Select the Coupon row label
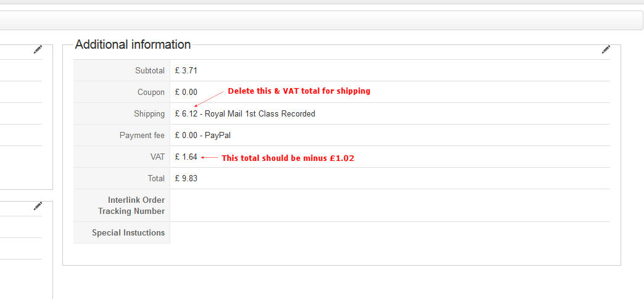The image size is (644, 299). tap(151, 92)
